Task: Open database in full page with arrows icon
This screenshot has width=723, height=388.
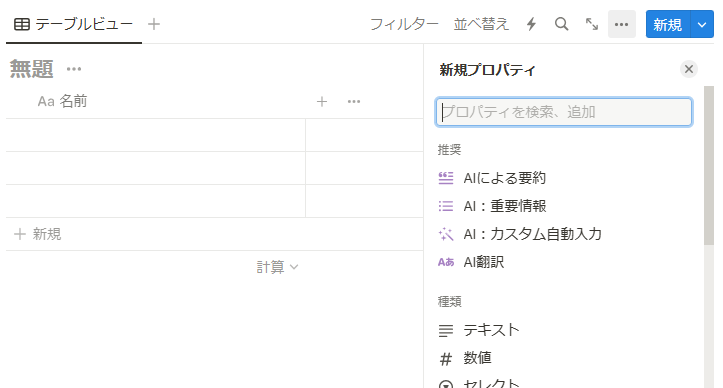Action: pos(592,24)
